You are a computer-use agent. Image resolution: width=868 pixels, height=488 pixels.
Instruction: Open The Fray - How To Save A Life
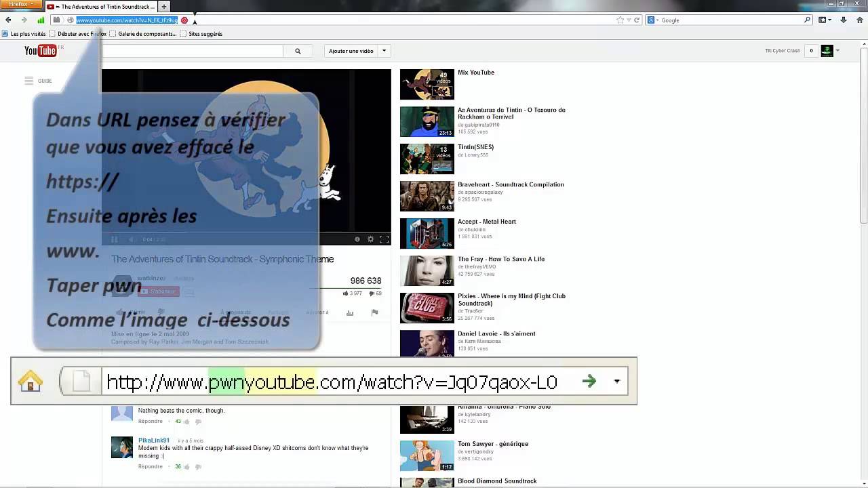coord(501,259)
